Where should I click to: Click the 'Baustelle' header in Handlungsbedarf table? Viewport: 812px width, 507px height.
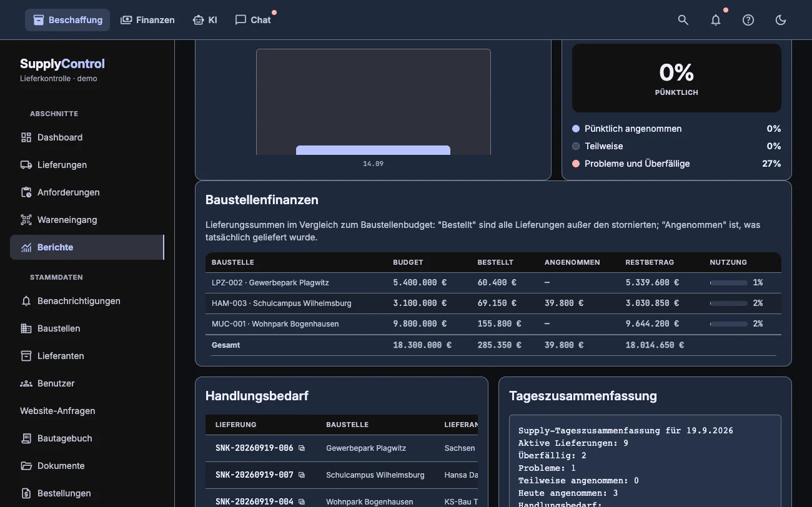point(347,425)
